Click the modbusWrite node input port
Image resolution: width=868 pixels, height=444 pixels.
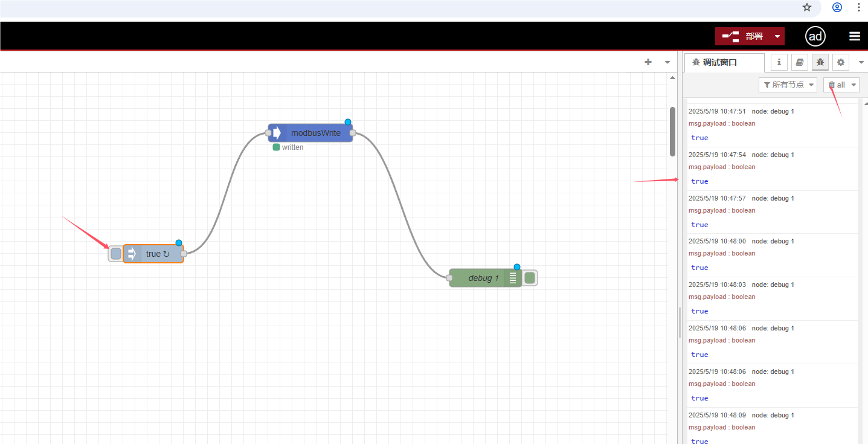click(x=268, y=133)
